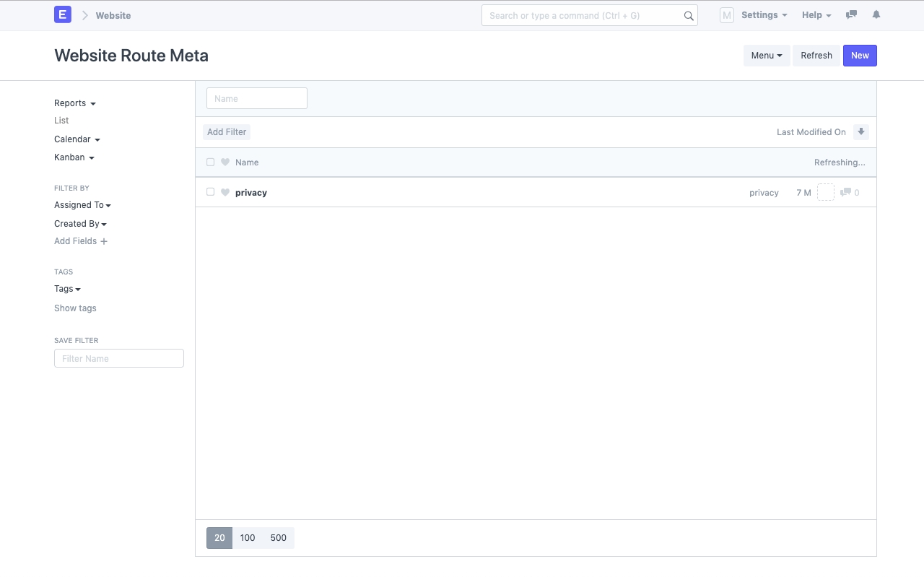Check the select-all checkbox in header
Viewport: 924px width, 577px height.
click(x=211, y=162)
